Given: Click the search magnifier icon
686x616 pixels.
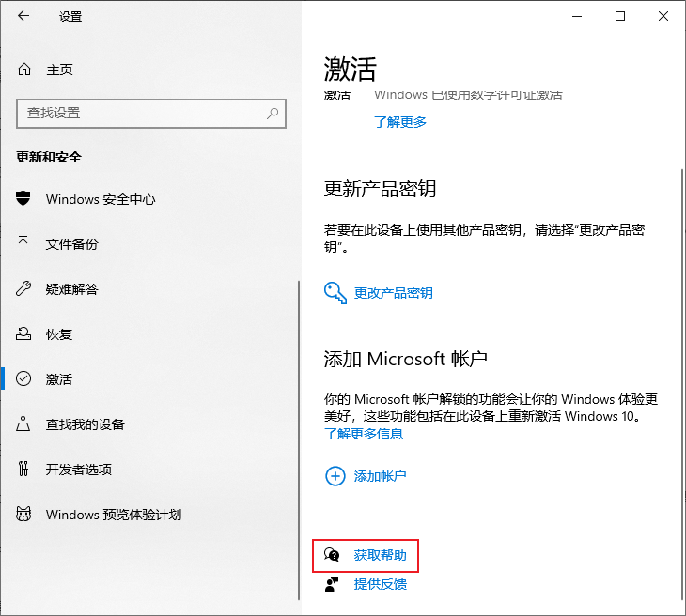Looking at the screenshot, I should pyautogui.click(x=273, y=114).
